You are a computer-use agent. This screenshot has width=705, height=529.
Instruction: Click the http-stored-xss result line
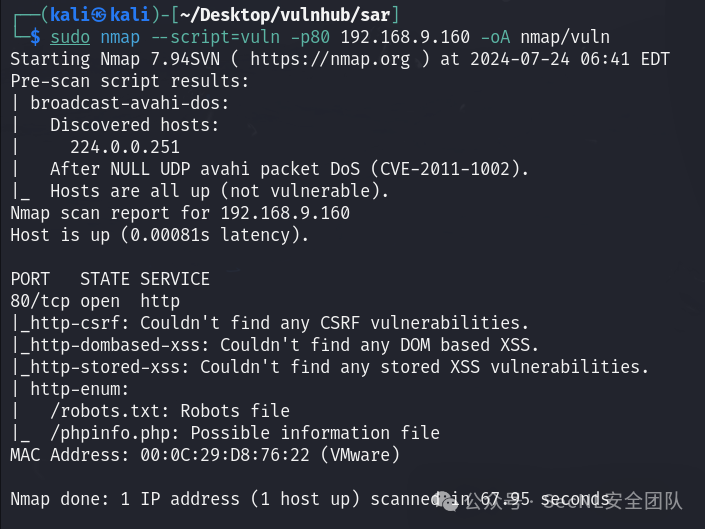click(330, 367)
